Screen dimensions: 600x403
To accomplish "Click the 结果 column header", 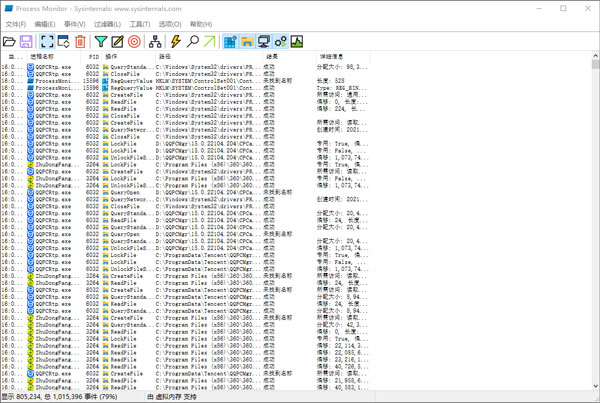I will click(289, 57).
